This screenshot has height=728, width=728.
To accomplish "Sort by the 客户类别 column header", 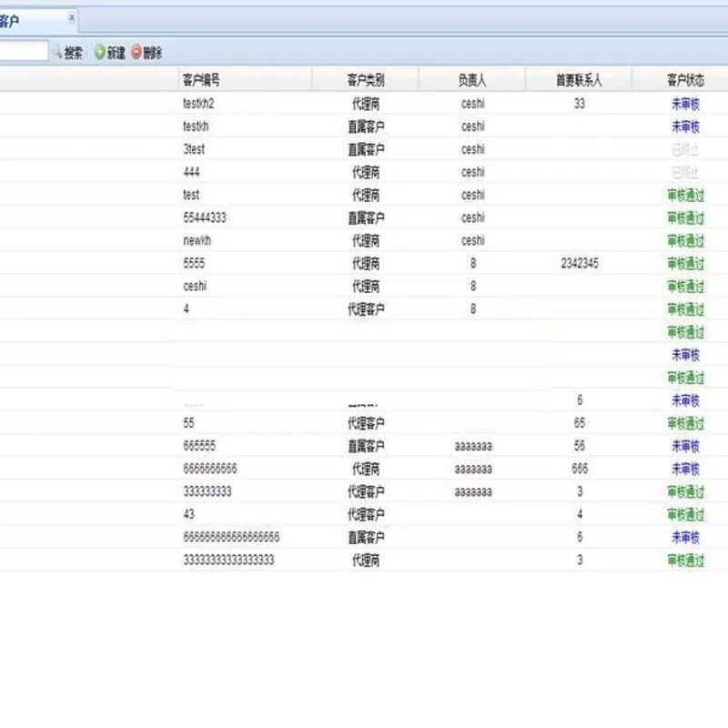I will coord(366,80).
